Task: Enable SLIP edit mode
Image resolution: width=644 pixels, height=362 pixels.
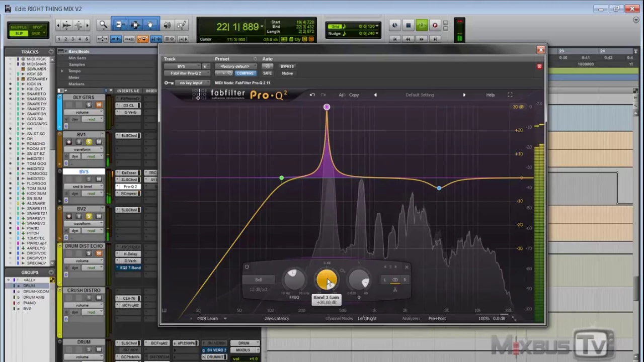Action: tap(19, 33)
